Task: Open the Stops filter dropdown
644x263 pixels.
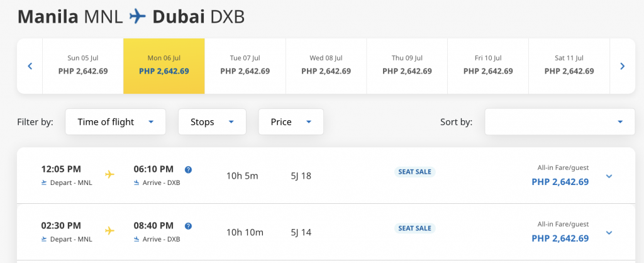Action: 212,121
